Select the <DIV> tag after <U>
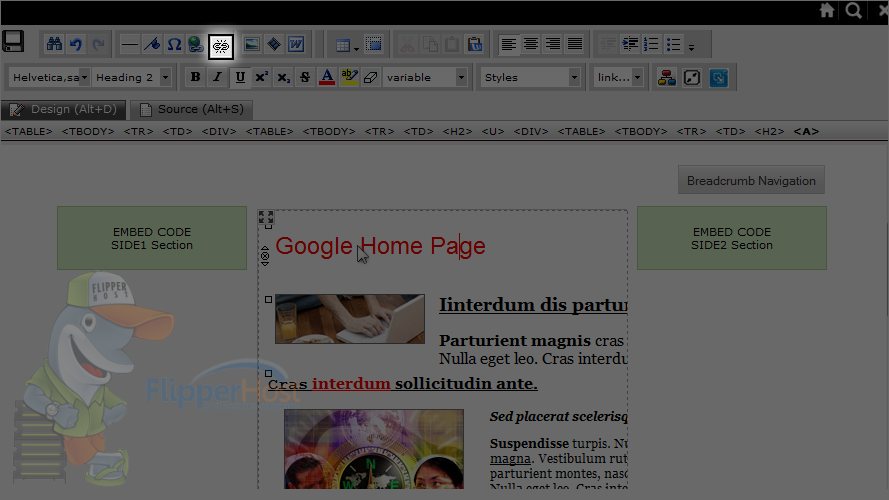Image resolution: width=889 pixels, height=500 pixels. click(x=531, y=132)
